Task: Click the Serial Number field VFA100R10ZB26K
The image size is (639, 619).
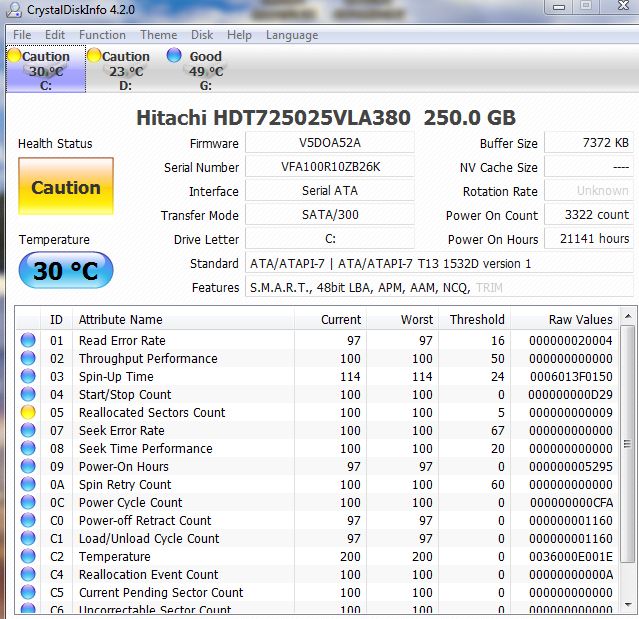Action: click(x=330, y=167)
